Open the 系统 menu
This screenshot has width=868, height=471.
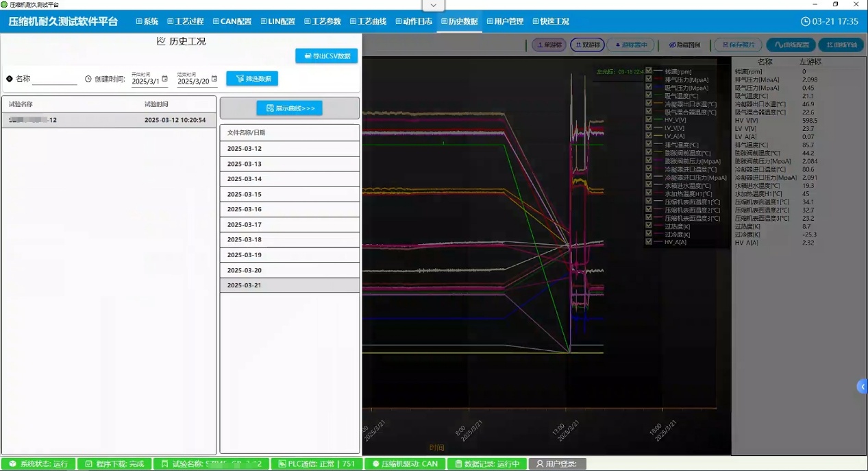[147, 21]
